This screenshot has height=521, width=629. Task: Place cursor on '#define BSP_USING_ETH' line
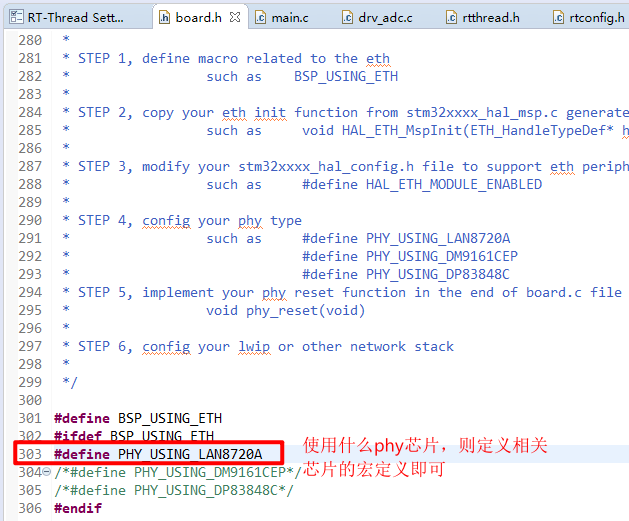[138, 418]
